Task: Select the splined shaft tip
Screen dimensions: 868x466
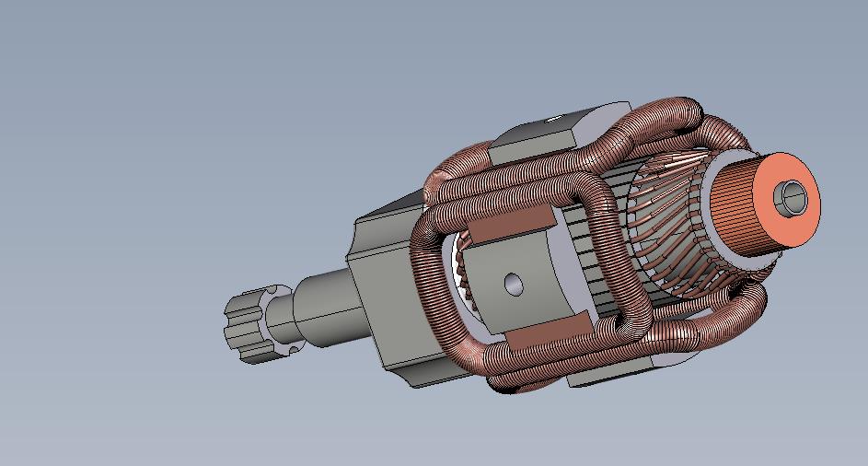Action: click(x=248, y=327)
